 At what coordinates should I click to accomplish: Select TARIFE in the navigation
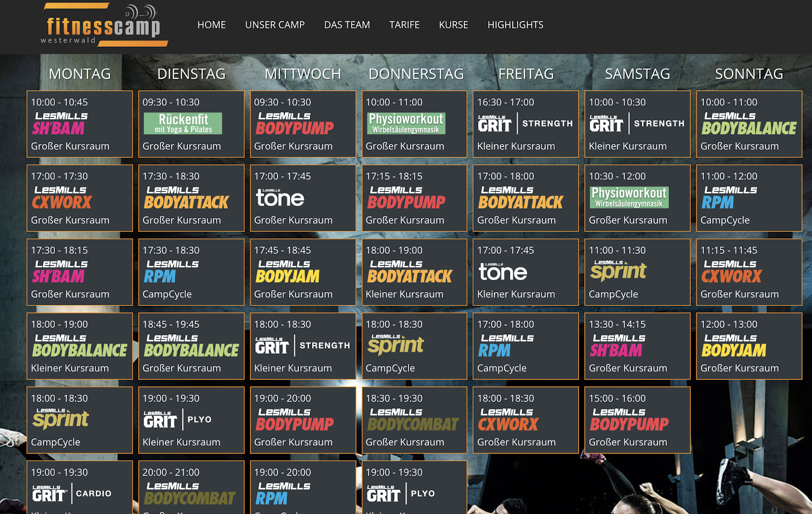404,25
